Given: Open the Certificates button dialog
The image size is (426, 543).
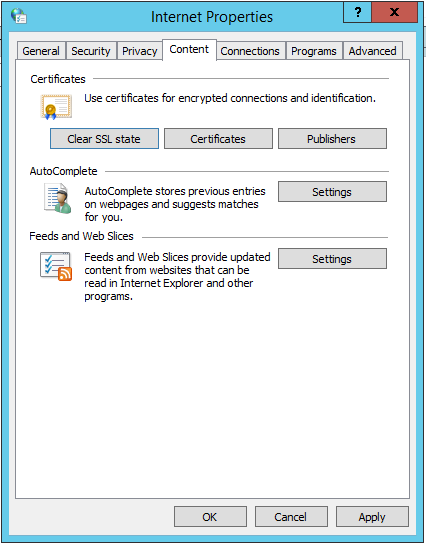Looking at the screenshot, I should tap(218, 139).
